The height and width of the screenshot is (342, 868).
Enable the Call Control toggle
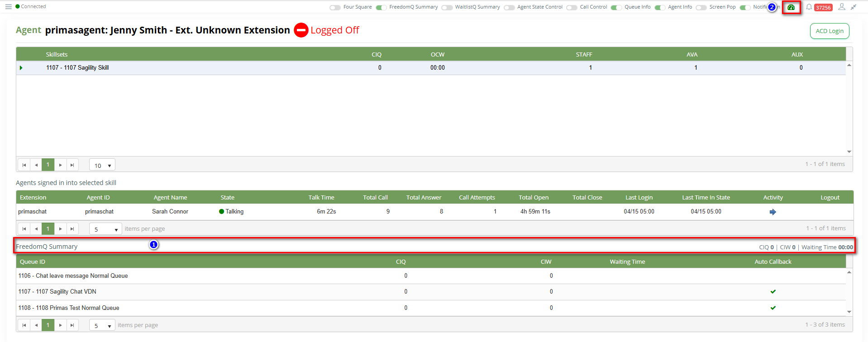tap(572, 7)
